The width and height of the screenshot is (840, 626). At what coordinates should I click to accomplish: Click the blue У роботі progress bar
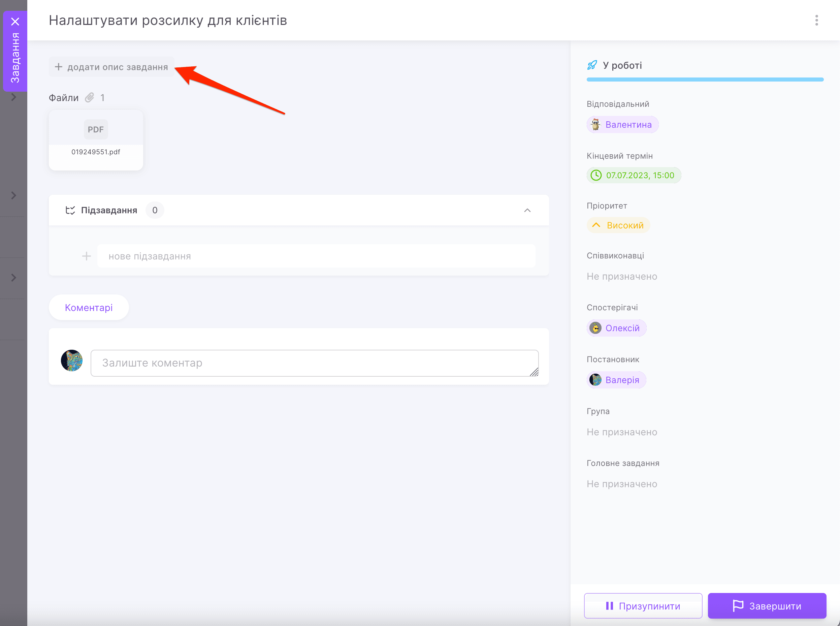tap(705, 80)
